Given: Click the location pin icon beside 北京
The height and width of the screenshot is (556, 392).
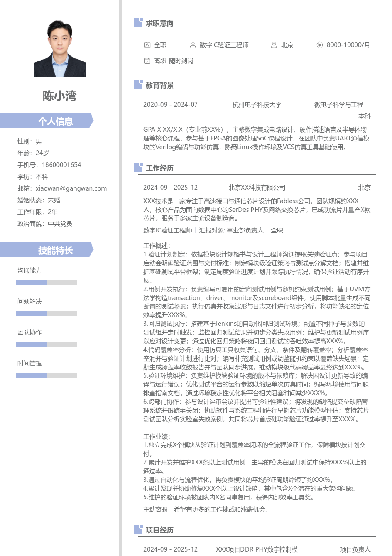Looking at the screenshot, I should point(274,45).
